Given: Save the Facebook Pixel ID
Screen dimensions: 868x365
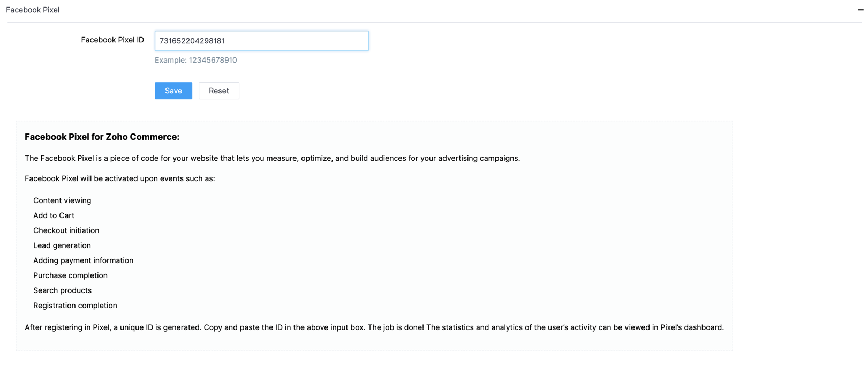Looking at the screenshot, I should pos(173,91).
